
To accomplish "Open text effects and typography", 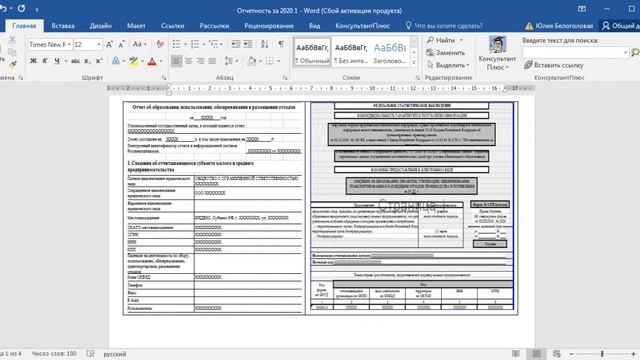I will pos(116,61).
